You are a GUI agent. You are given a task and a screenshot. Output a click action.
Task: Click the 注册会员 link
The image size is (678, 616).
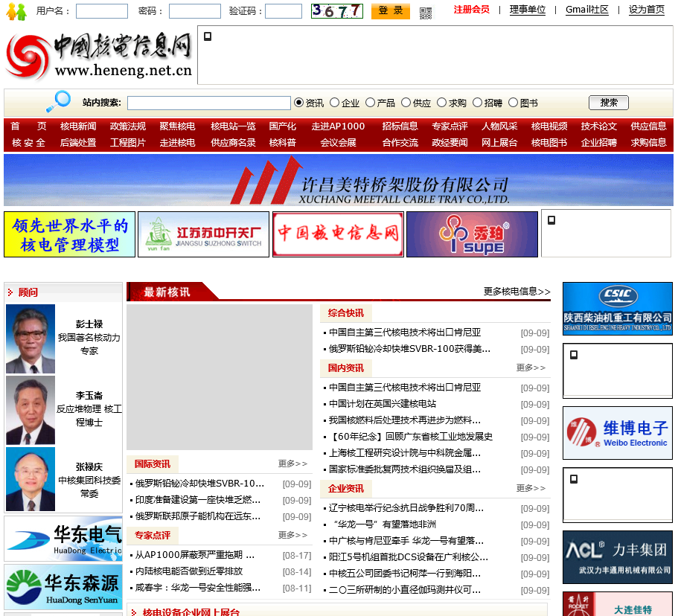(471, 10)
